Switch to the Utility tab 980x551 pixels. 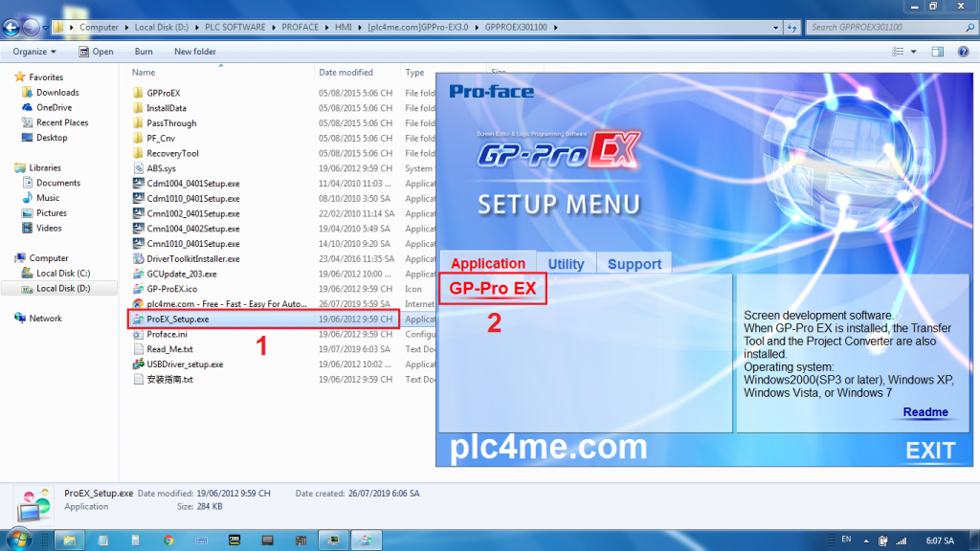click(x=566, y=264)
